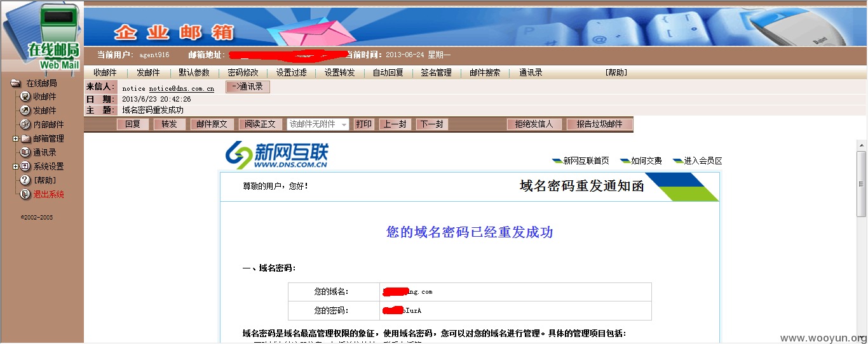
Task: Click the 邮件原文 button
Action: 212,124
